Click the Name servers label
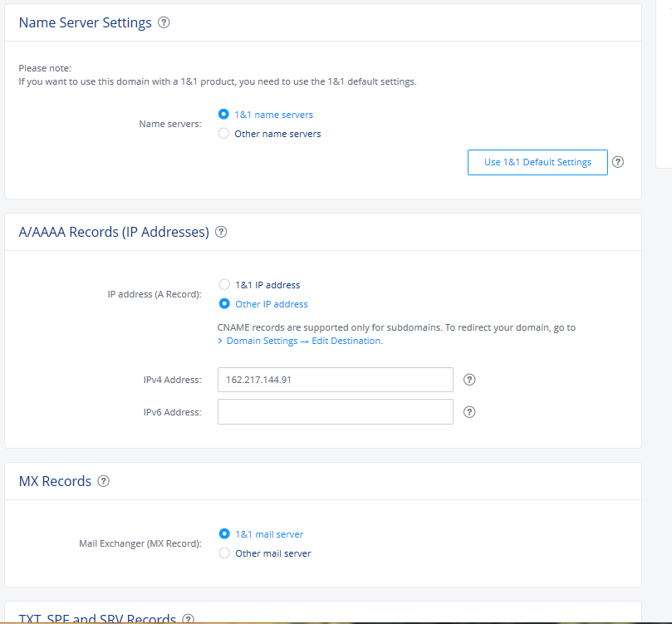Image resolution: width=672 pixels, height=624 pixels. point(170,124)
